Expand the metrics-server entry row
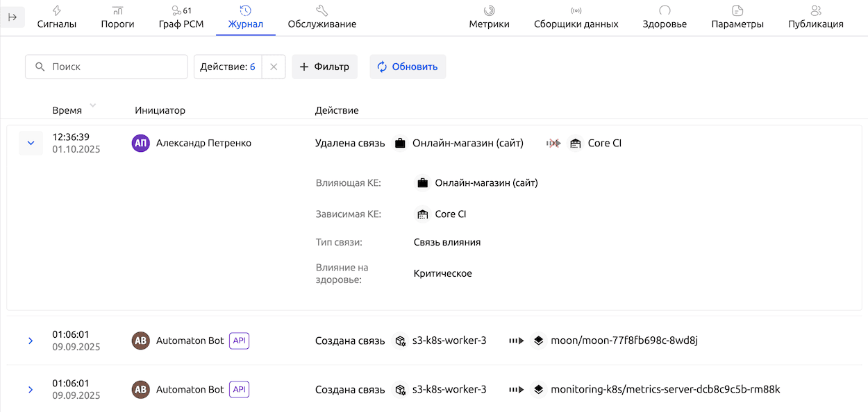 [31, 390]
